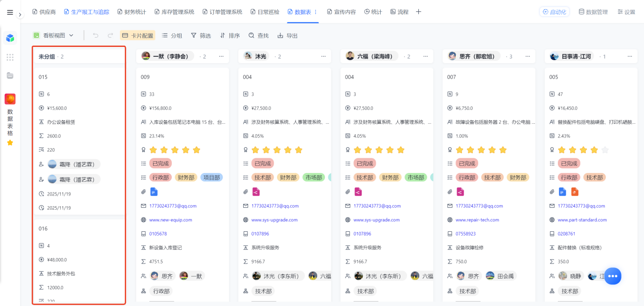Switch to 订单管理系统 tab
This screenshot has height=306, width=644.
(x=222, y=12)
